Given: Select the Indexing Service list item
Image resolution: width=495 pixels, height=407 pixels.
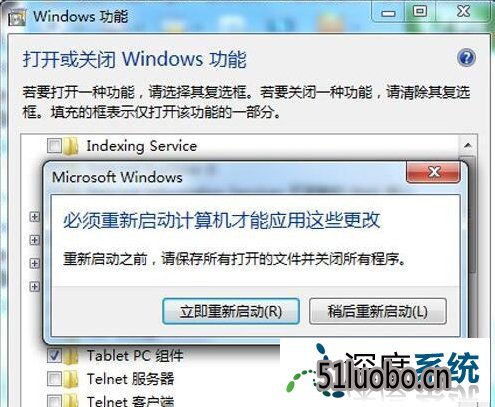Looking at the screenshot, I should (x=142, y=146).
